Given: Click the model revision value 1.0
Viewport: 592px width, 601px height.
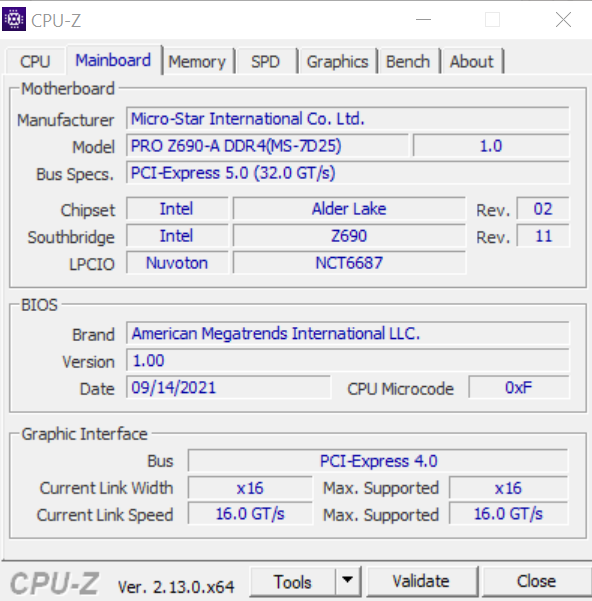Looking at the screenshot, I should (x=491, y=146).
